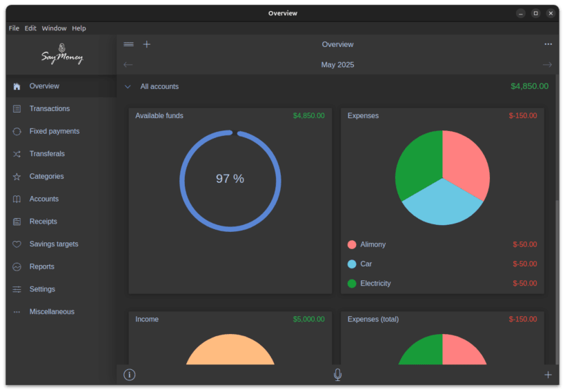565x392 pixels.
Task: Open the Edit menu
Action: coord(30,28)
